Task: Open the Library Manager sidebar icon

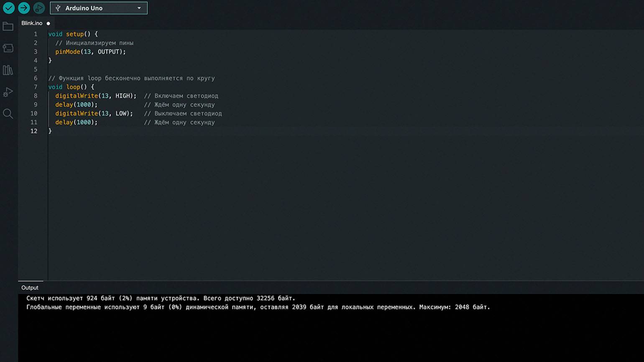Action: click(8, 70)
